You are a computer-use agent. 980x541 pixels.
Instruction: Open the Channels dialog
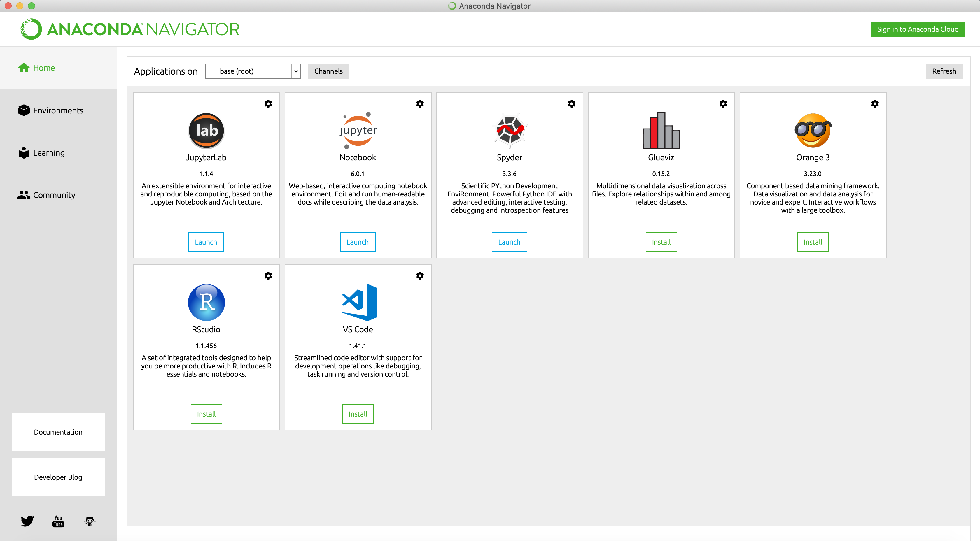click(x=328, y=71)
